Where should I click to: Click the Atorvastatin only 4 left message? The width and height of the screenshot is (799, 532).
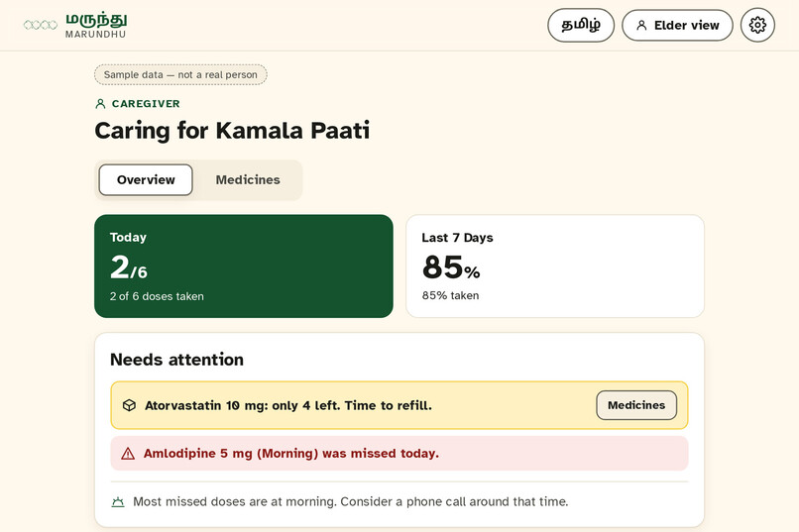coord(288,406)
